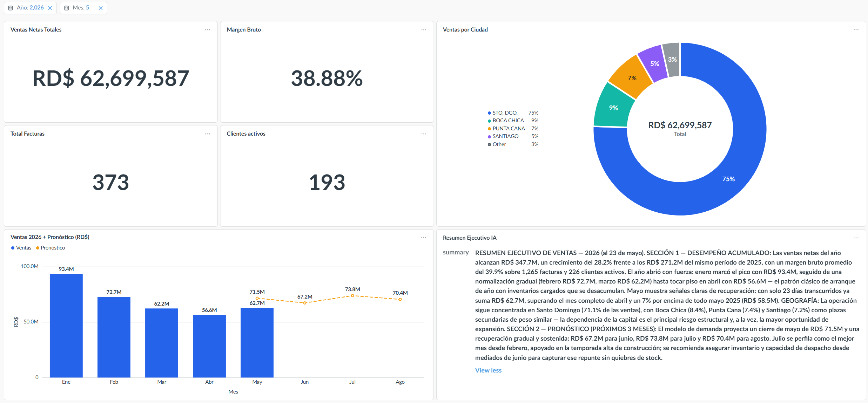Click the Resumen Ejecutivo IA title
The height and width of the screenshot is (403, 868).
pos(470,238)
